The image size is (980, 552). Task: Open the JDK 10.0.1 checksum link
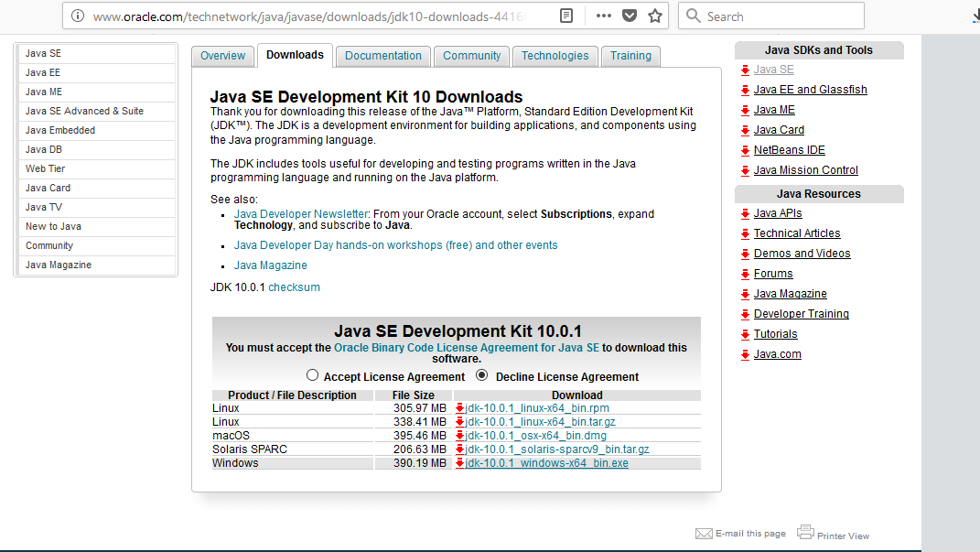click(x=295, y=287)
